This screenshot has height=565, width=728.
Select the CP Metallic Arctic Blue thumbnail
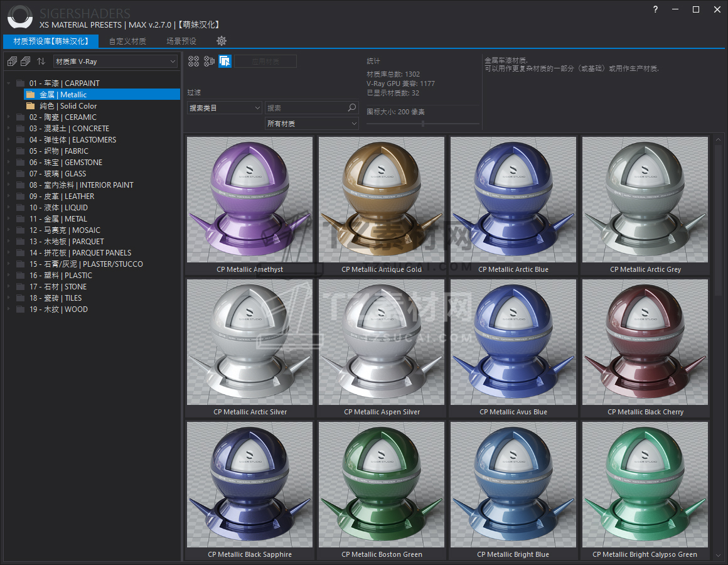coord(513,200)
